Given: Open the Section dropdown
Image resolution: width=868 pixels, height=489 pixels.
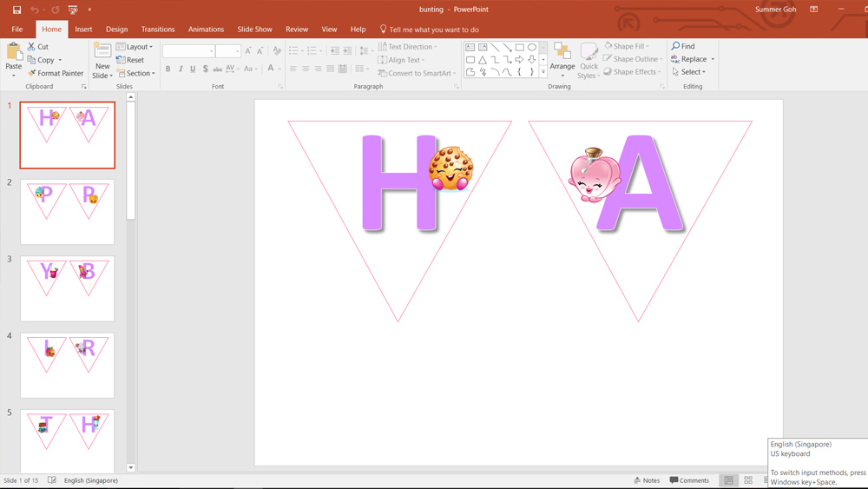Looking at the screenshot, I should (x=135, y=73).
